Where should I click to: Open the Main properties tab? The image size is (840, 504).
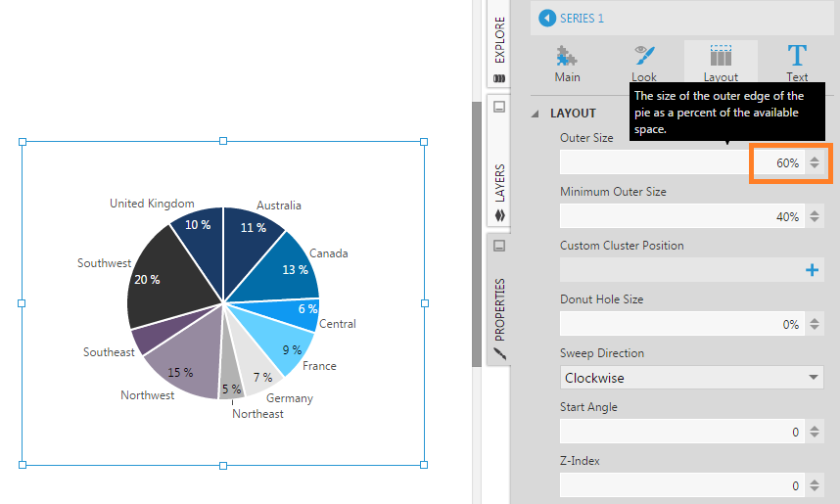click(567, 63)
